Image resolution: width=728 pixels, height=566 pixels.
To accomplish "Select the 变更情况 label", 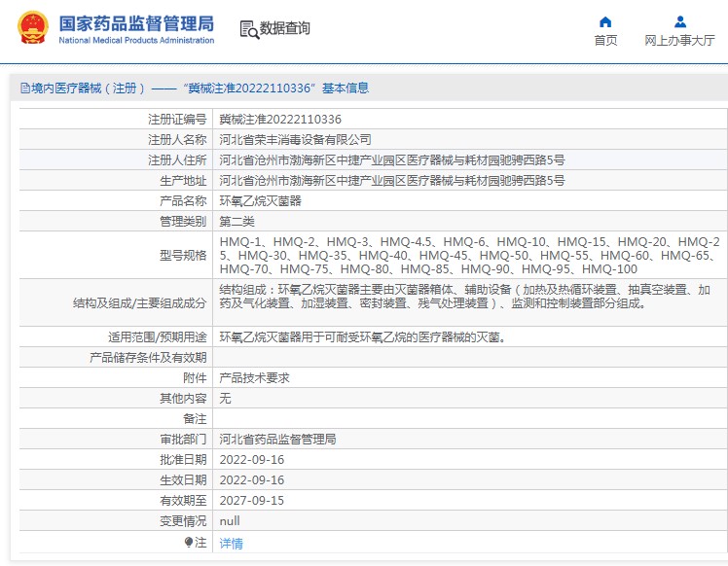I will (x=183, y=521).
